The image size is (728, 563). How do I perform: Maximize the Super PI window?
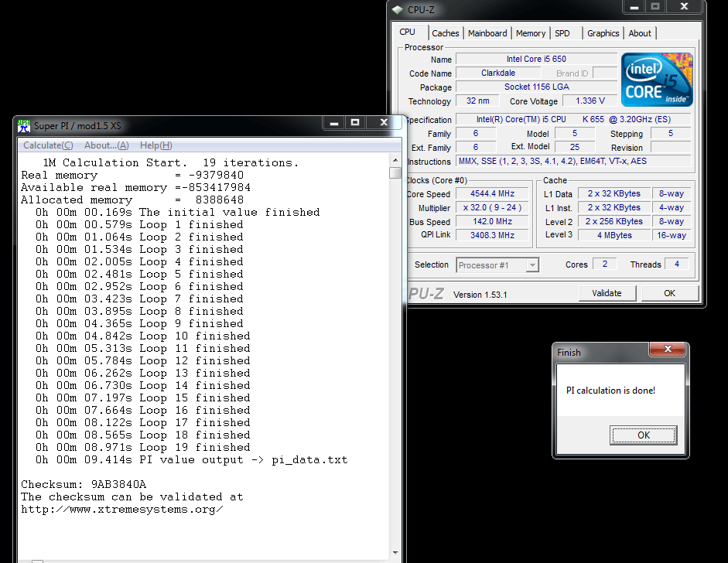point(355,122)
